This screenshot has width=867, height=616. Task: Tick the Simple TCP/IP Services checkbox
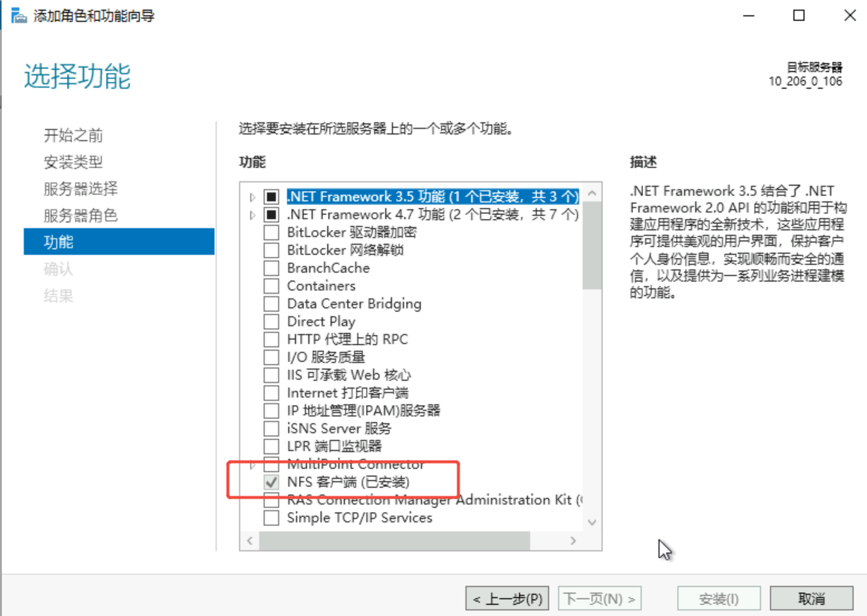click(x=271, y=518)
